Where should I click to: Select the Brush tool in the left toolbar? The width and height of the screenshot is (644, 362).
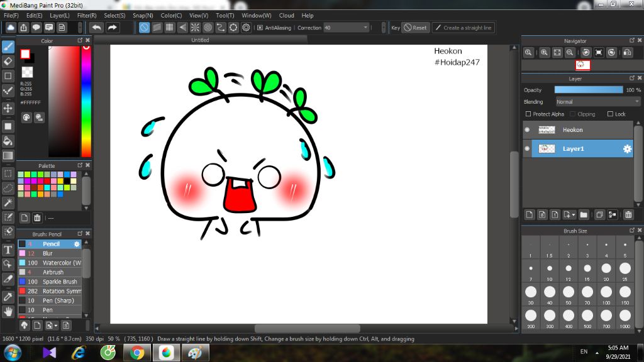(8, 47)
